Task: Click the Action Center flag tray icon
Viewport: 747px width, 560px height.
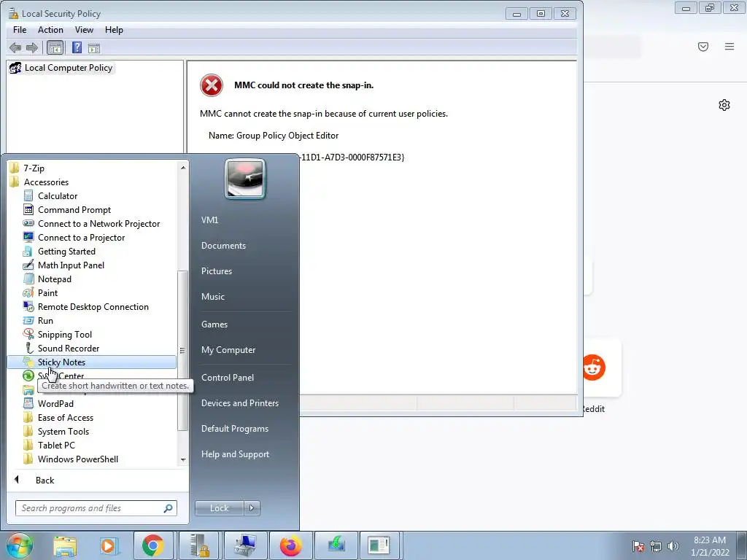Action: point(638,546)
